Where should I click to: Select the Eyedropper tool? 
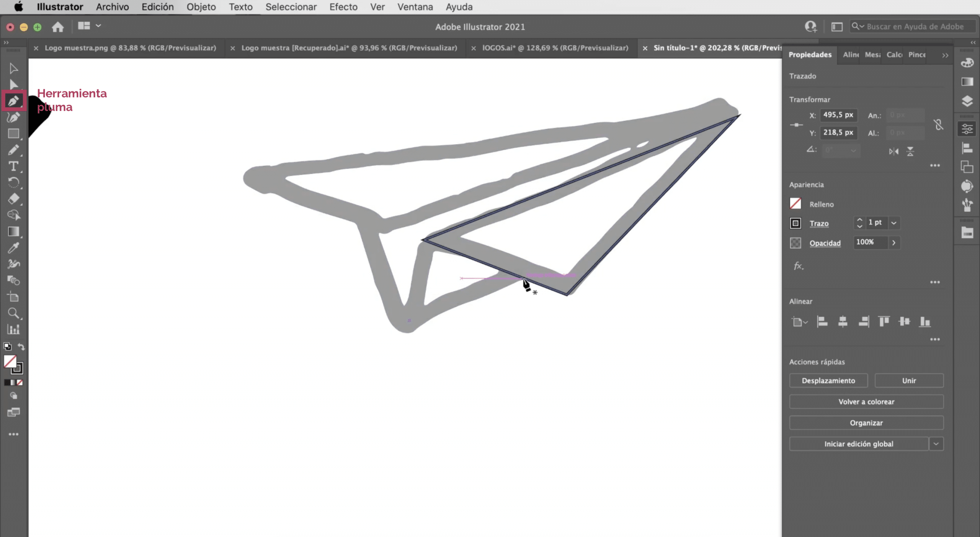[x=13, y=248]
